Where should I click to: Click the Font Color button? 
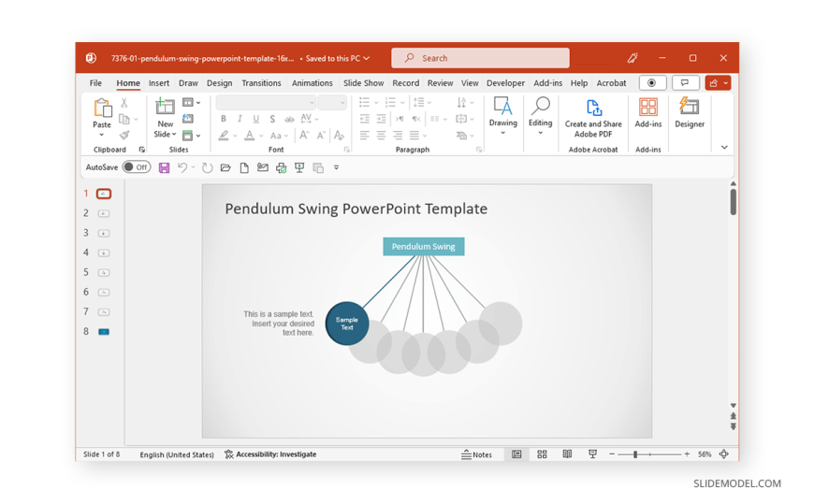pyautogui.click(x=250, y=136)
